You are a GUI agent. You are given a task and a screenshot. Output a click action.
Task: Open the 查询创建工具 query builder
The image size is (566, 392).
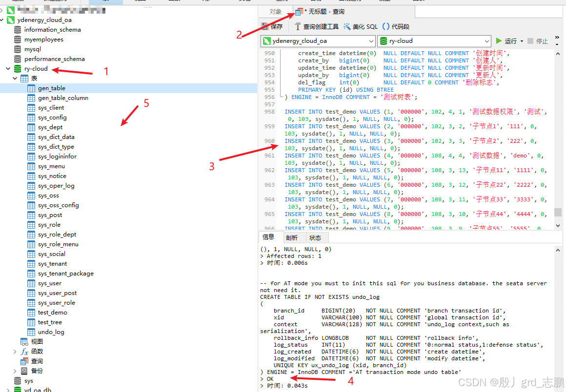[x=317, y=26]
